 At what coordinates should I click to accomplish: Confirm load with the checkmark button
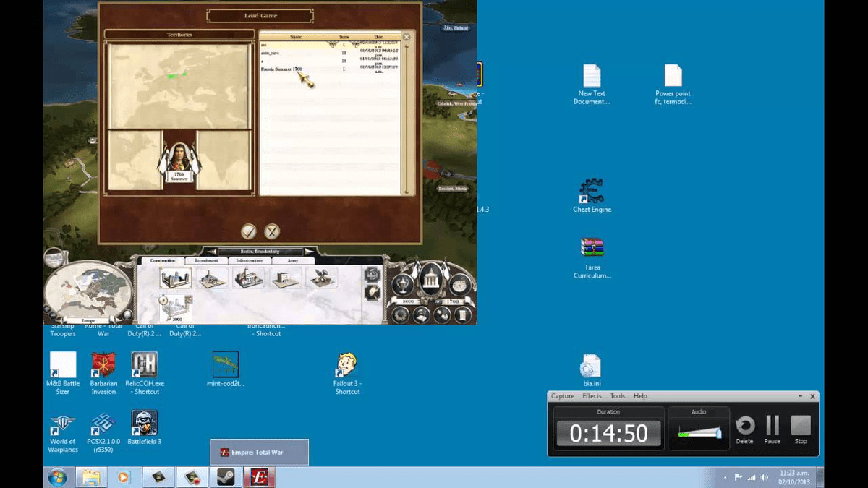coord(249,231)
